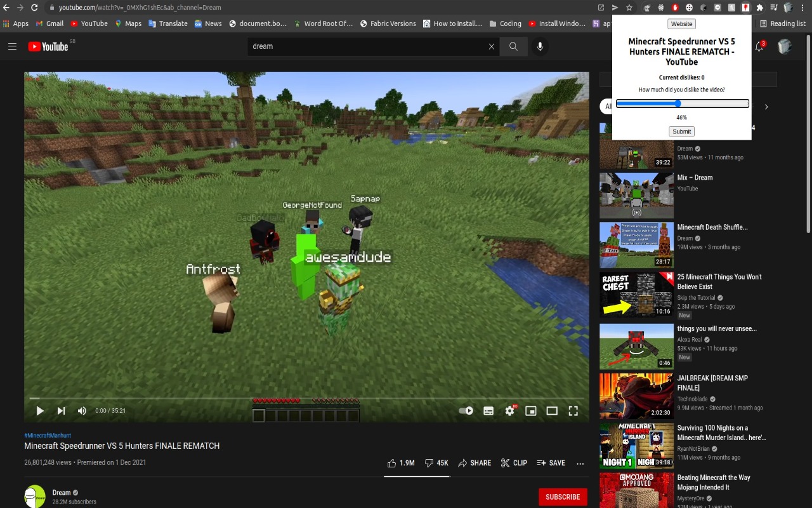Focus the YouTube search field
This screenshot has height=508, width=812.
(368, 46)
